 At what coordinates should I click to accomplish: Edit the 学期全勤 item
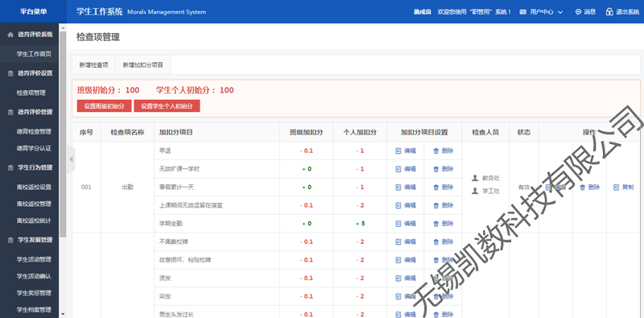click(x=406, y=224)
